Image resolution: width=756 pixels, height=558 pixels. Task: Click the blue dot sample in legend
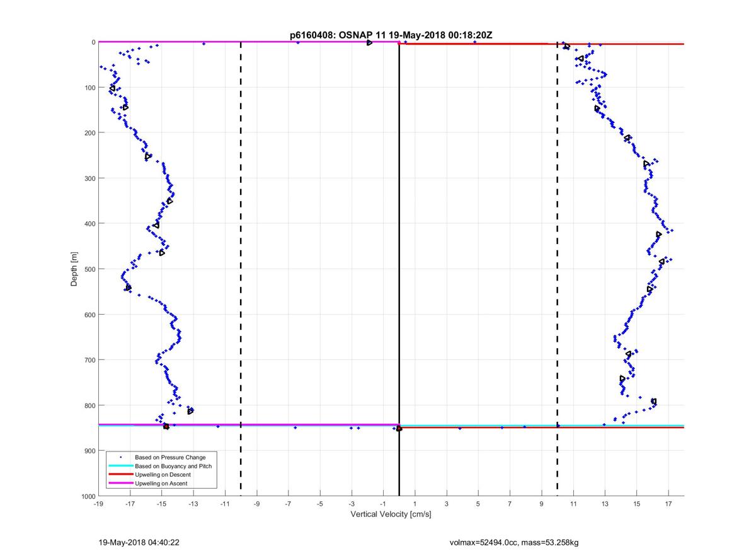120,457
